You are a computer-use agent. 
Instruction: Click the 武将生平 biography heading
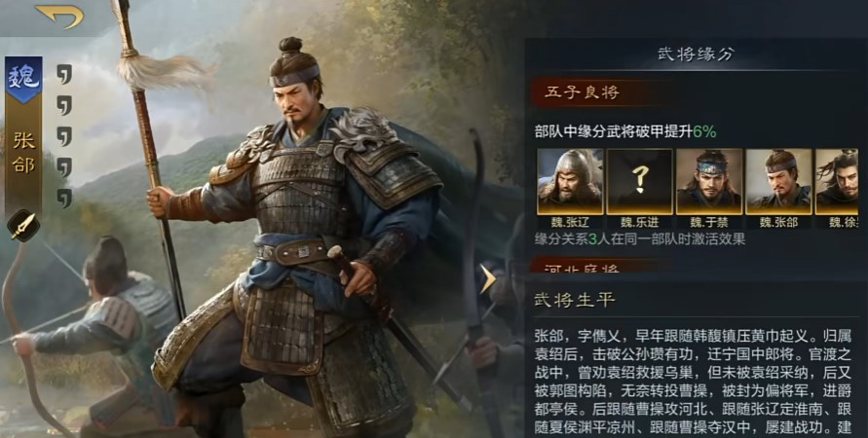pos(574,301)
